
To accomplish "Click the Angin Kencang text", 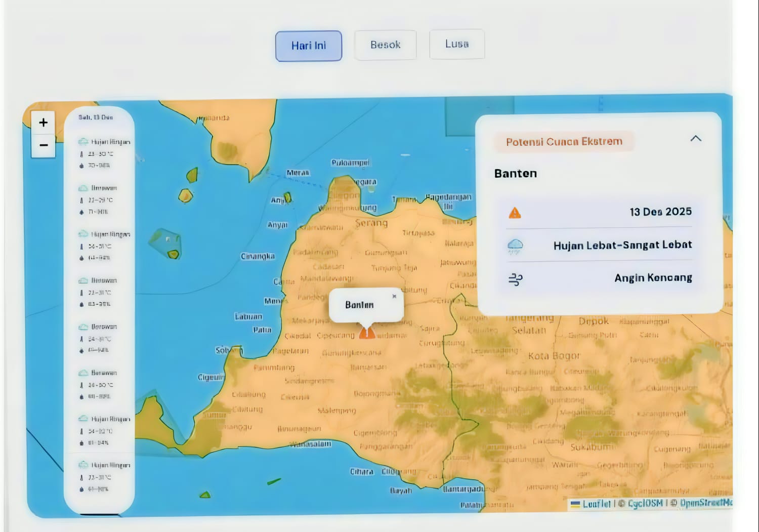I will (653, 278).
